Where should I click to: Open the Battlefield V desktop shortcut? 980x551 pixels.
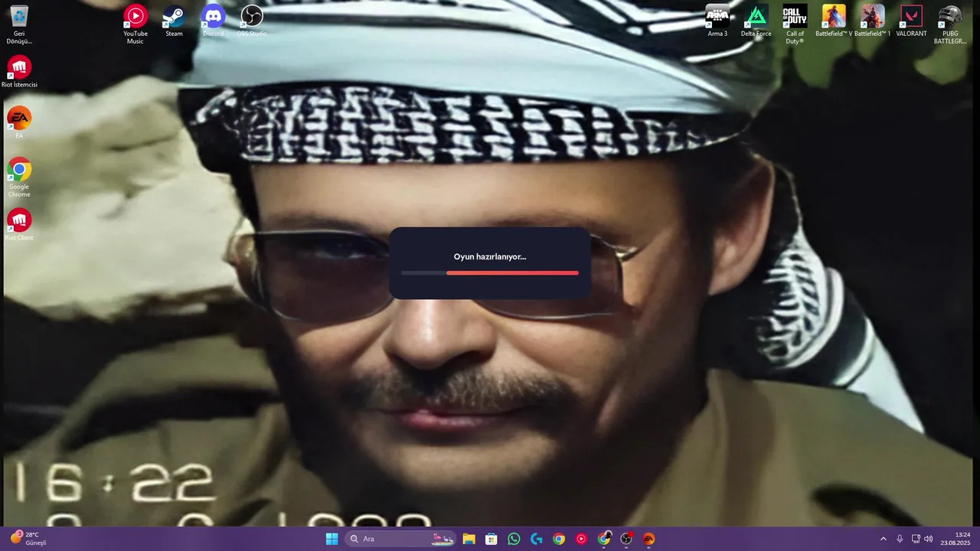coord(834,21)
